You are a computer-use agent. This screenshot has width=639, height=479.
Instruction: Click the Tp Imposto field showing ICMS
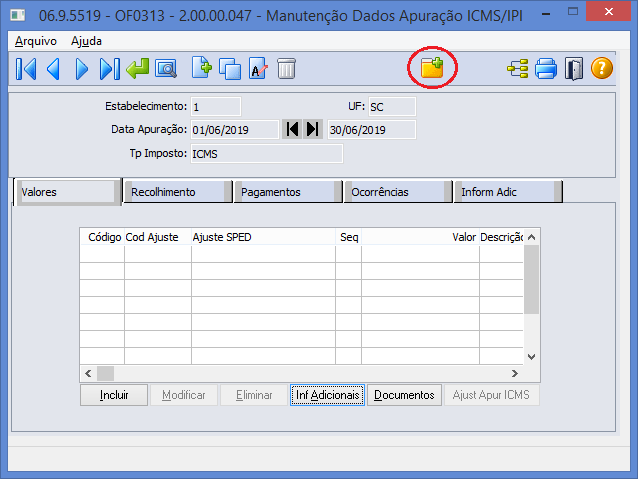[267, 154]
